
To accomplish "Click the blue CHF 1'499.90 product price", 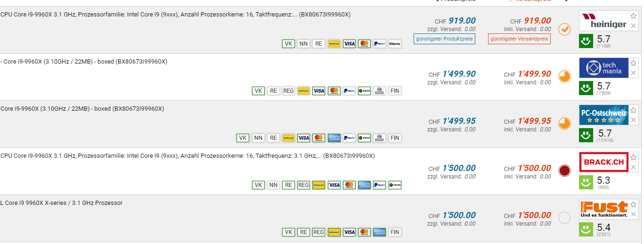I will point(458,73).
